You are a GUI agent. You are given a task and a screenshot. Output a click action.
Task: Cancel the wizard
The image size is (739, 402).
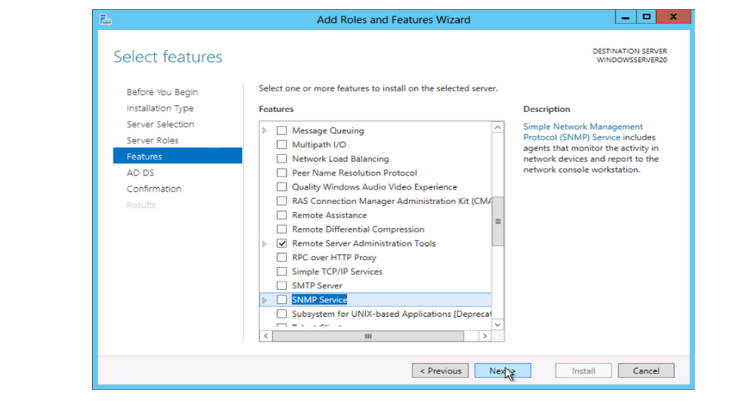tap(646, 370)
